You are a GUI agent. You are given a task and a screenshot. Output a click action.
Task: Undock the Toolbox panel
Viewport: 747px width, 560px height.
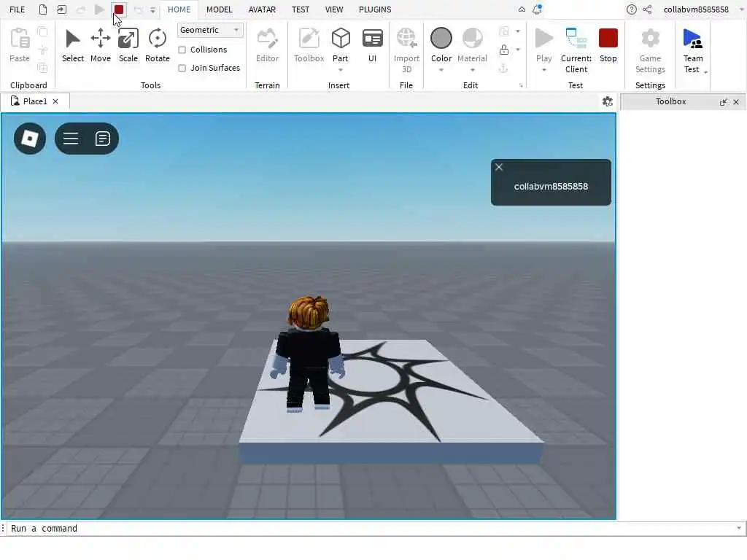[x=723, y=102]
